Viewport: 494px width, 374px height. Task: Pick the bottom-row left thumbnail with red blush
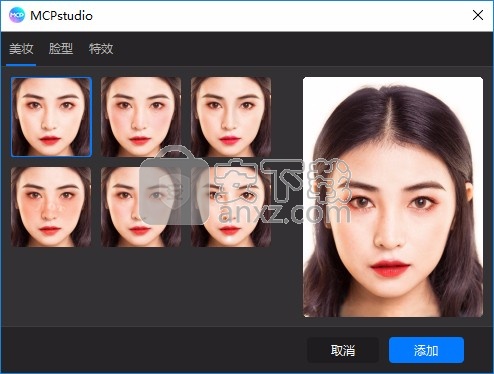pyautogui.click(x=51, y=207)
